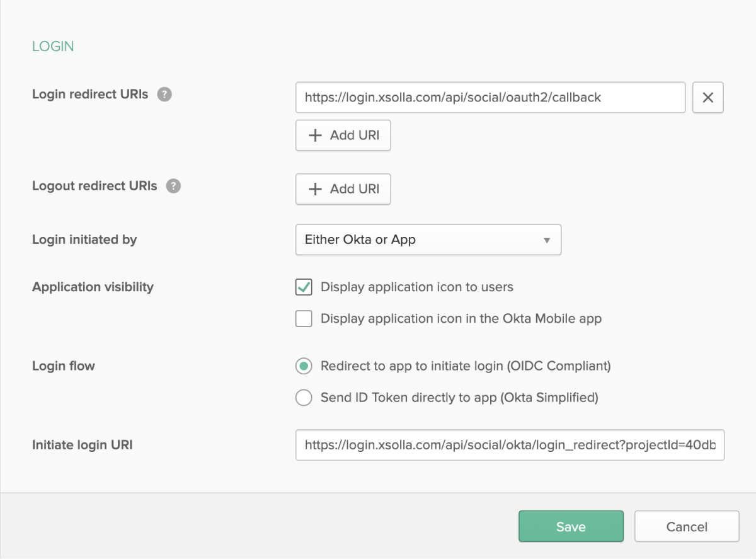Image resolution: width=756 pixels, height=559 pixels.
Task: Choose Send ID Token directly to app
Action: [304, 398]
